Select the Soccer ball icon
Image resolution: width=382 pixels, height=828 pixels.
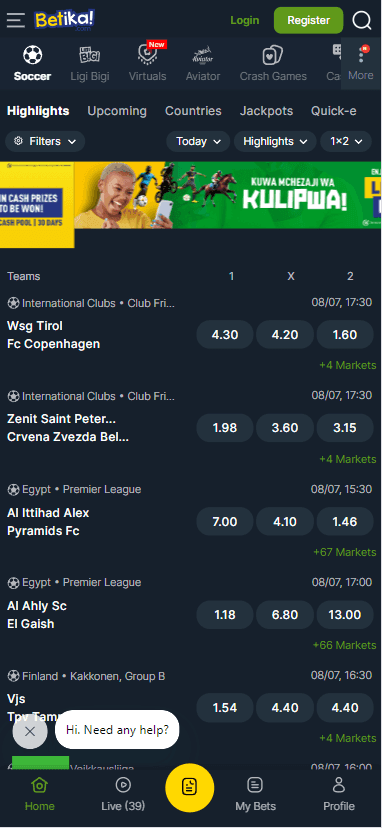(33, 55)
